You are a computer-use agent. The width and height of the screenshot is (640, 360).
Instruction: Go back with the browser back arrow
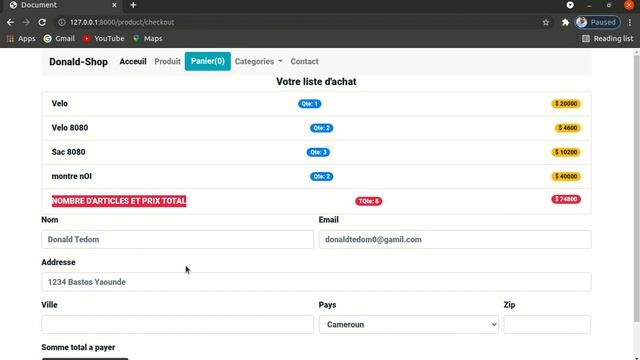point(10,22)
